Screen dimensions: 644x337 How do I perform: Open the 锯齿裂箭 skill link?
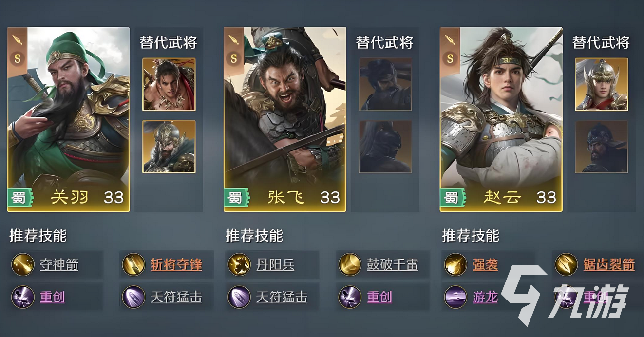pos(609,265)
